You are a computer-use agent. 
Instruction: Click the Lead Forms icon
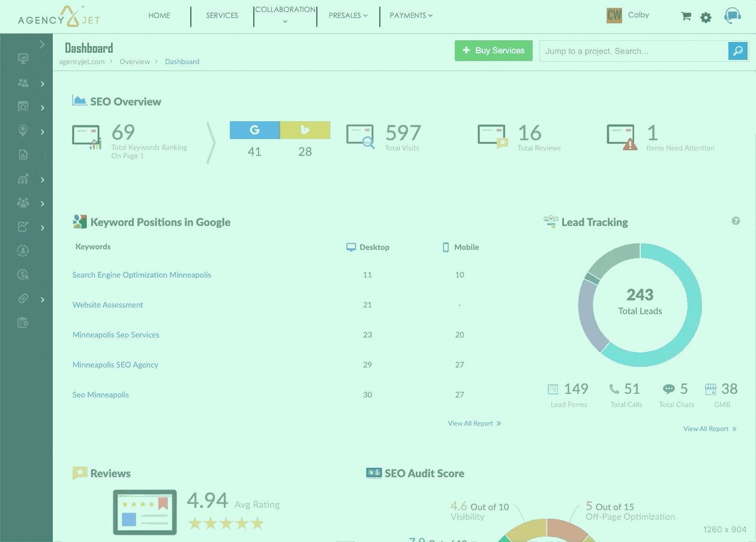[x=553, y=389]
